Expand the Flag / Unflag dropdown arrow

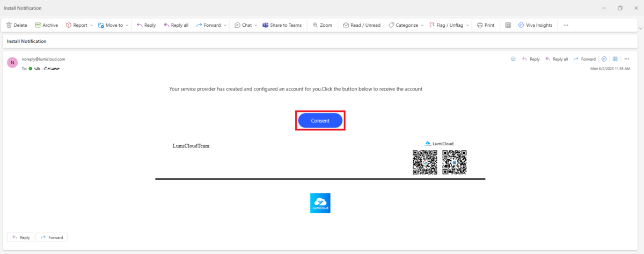(x=467, y=25)
